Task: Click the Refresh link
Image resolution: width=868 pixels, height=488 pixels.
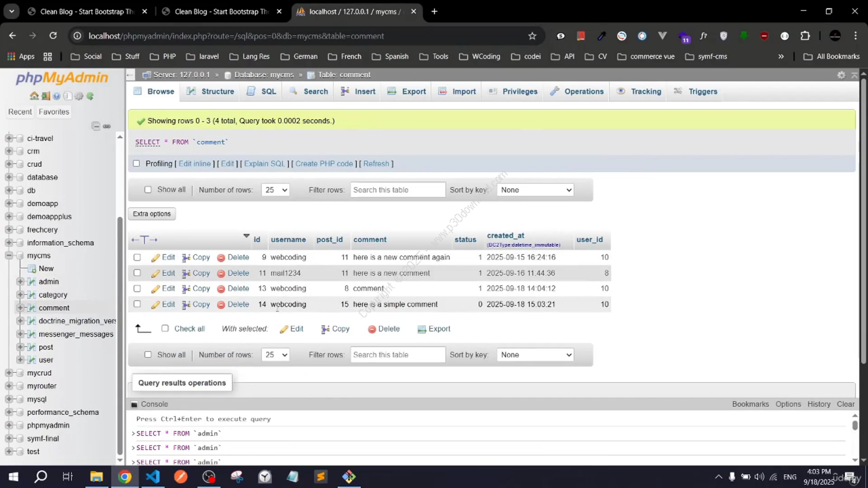Action: tap(376, 163)
